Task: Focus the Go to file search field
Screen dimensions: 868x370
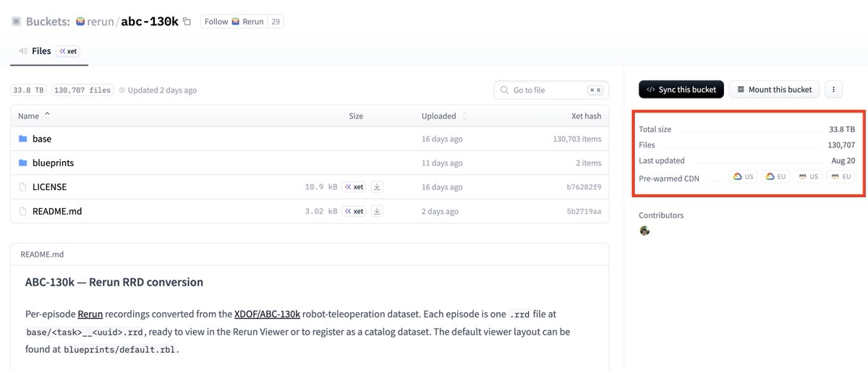Action: (551, 90)
